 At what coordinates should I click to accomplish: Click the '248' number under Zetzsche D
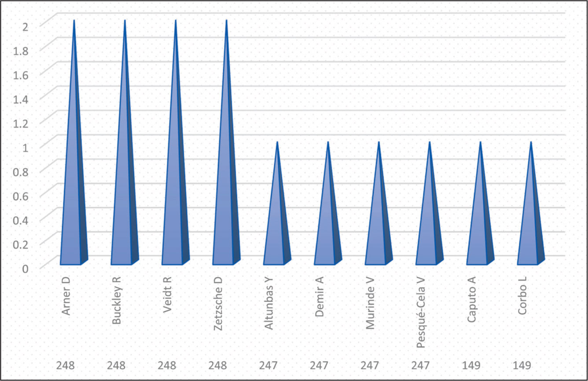(218, 365)
